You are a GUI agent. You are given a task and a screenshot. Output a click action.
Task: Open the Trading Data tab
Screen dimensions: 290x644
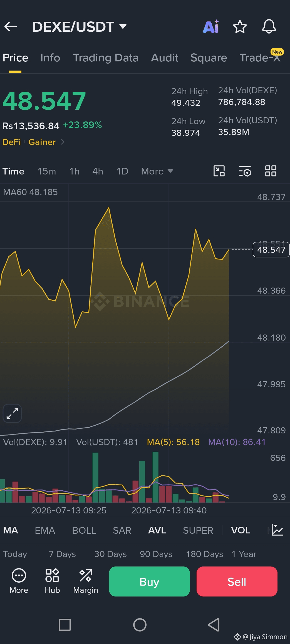[106, 58]
